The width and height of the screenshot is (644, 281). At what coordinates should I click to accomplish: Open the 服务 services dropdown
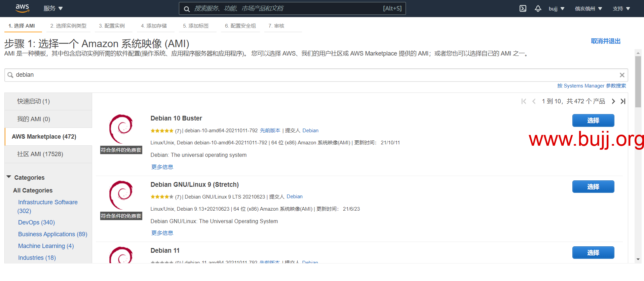click(53, 8)
